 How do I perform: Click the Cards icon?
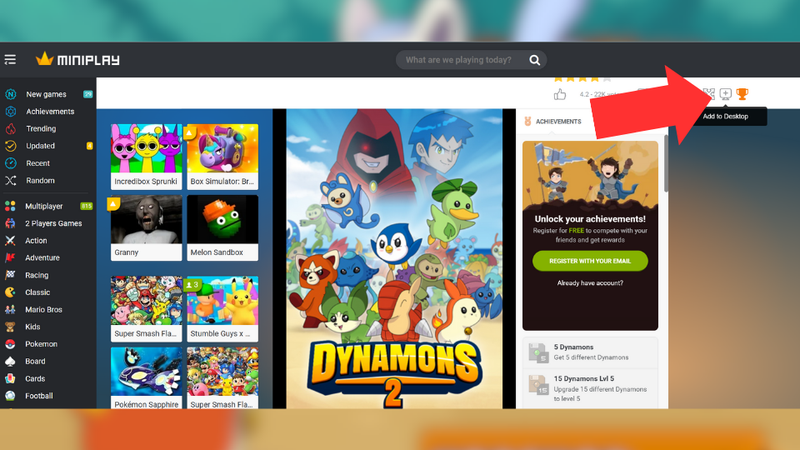(x=10, y=379)
